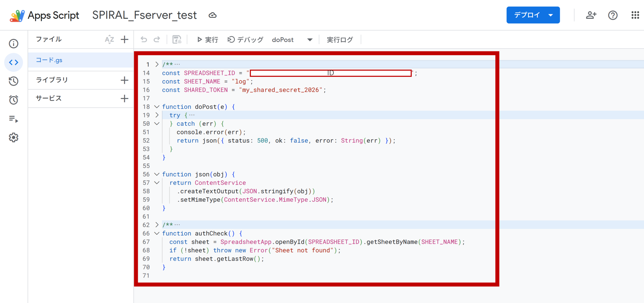
Task: Open the Google apps grid
Action: [x=635, y=15]
